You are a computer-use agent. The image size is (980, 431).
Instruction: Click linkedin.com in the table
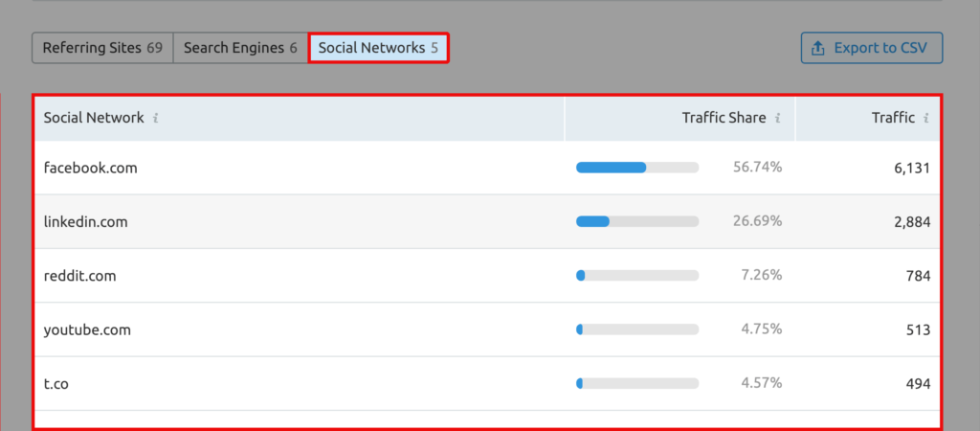[86, 221]
